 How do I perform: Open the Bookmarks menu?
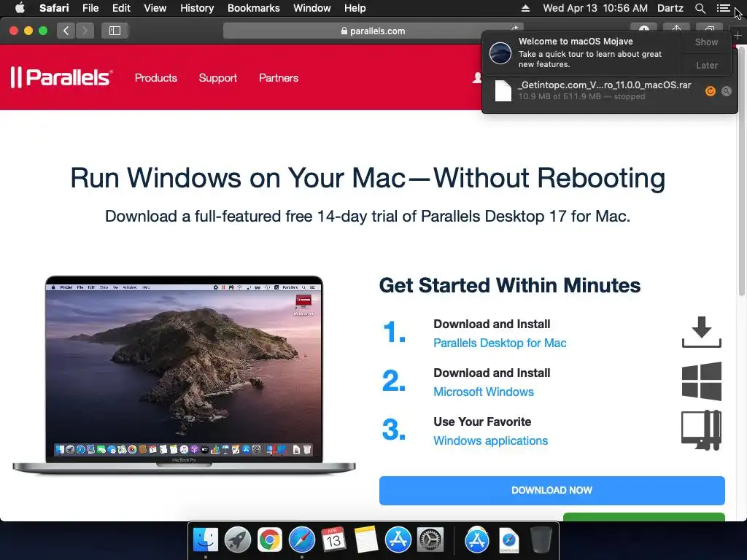(253, 8)
